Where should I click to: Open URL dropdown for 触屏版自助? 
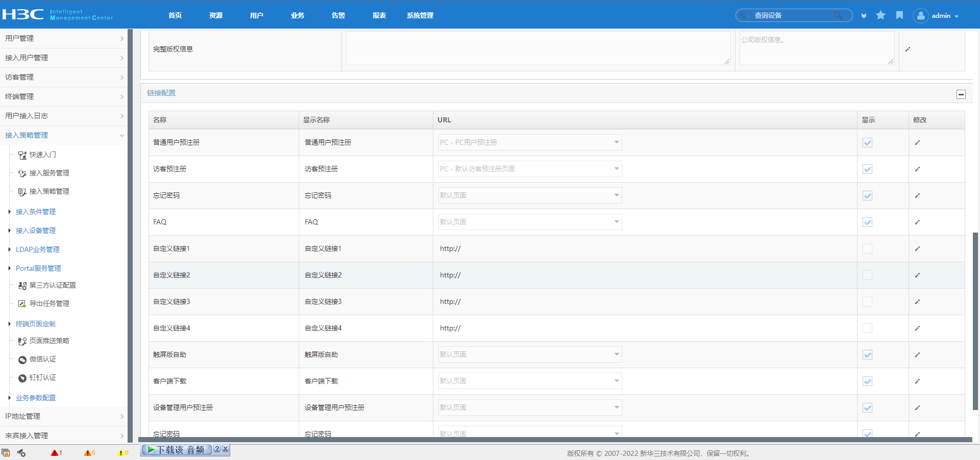click(530, 354)
